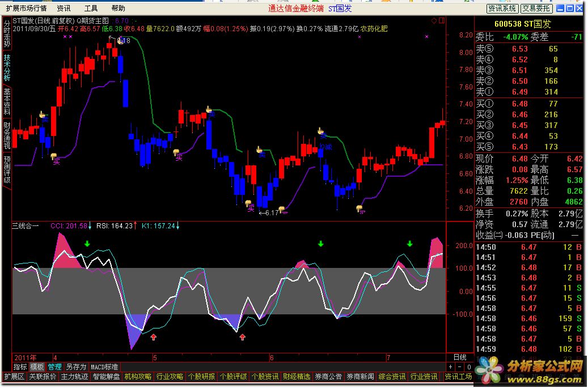Open the 券商公告 bottom tab

click(x=328, y=377)
